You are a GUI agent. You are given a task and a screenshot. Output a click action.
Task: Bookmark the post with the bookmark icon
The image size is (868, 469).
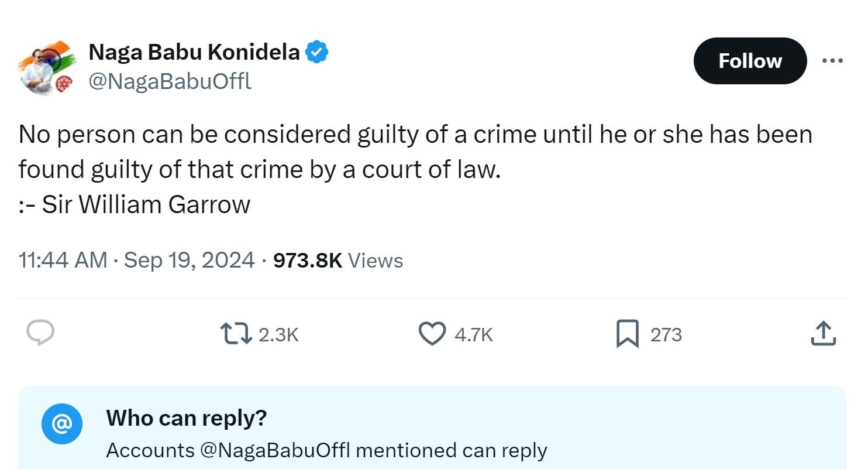click(628, 334)
